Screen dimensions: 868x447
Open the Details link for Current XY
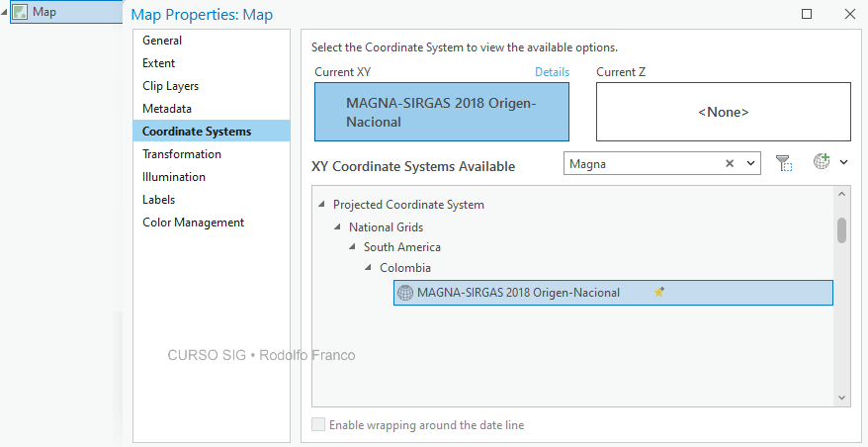(552, 72)
